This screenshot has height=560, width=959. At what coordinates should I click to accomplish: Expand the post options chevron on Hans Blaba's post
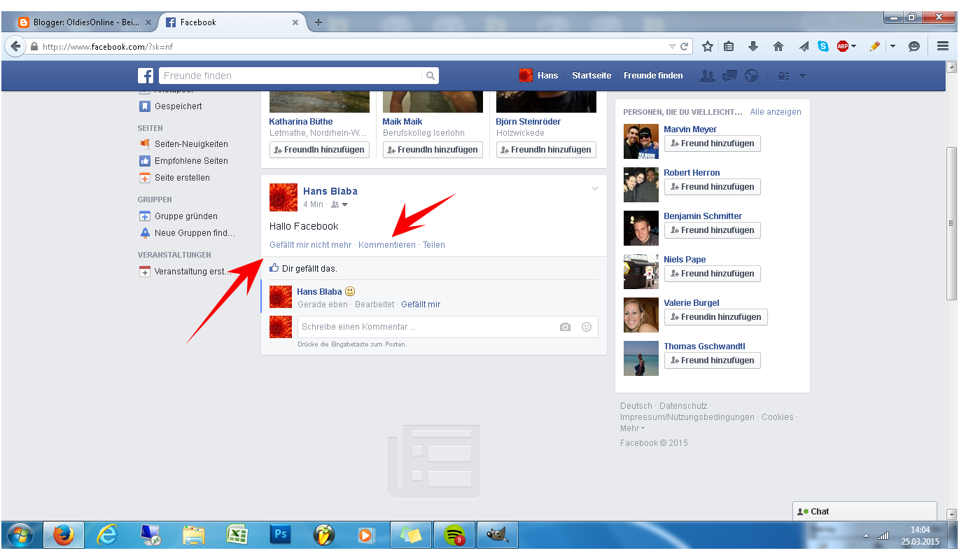pyautogui.click(x=595, y=188)
